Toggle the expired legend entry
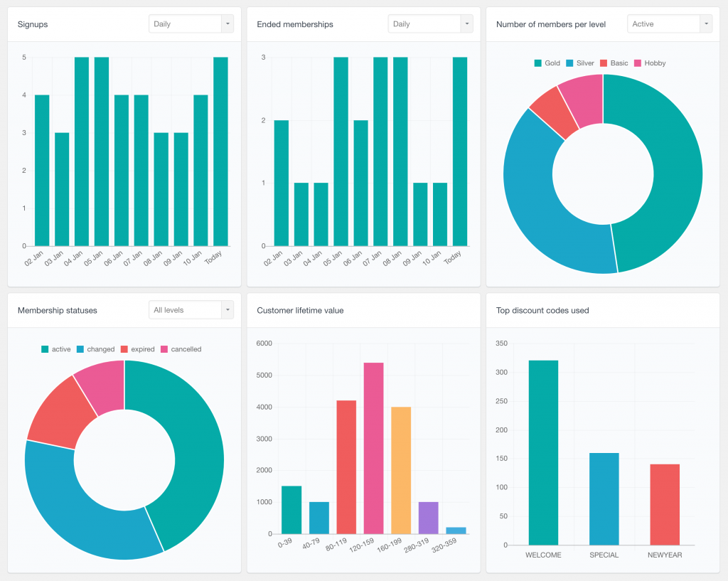The image size is (728, 581). (x=138, y=349)
